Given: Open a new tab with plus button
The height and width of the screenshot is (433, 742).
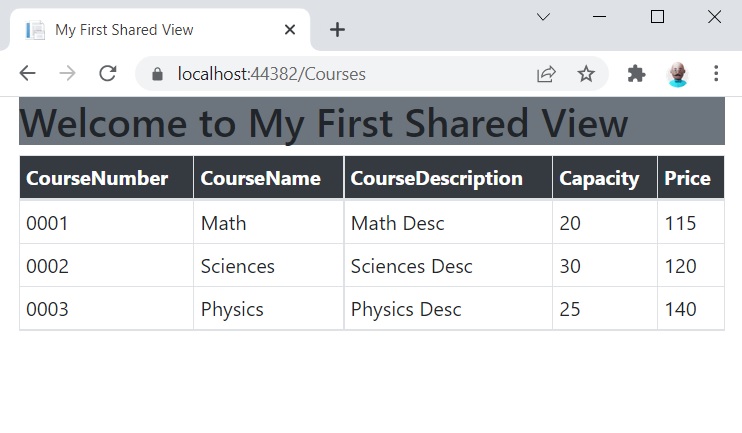Looking at the screenshot, I should 337,30.
